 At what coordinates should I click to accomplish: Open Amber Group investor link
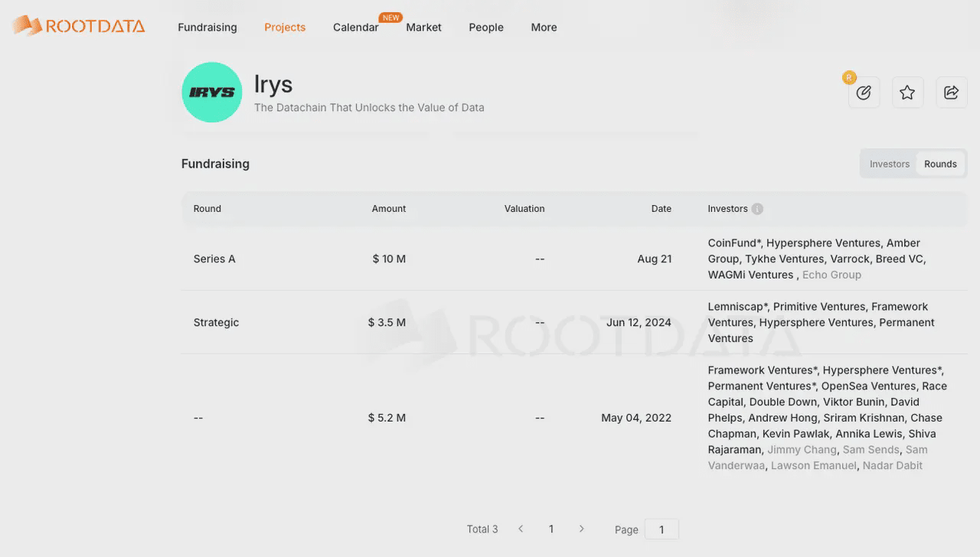click(814, 251)
